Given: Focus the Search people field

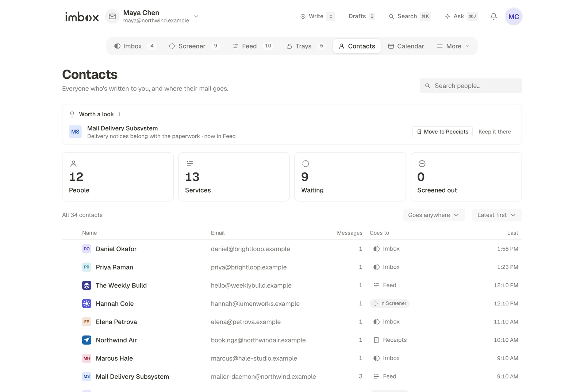Looking at the screenshot, I should [470, 86].
